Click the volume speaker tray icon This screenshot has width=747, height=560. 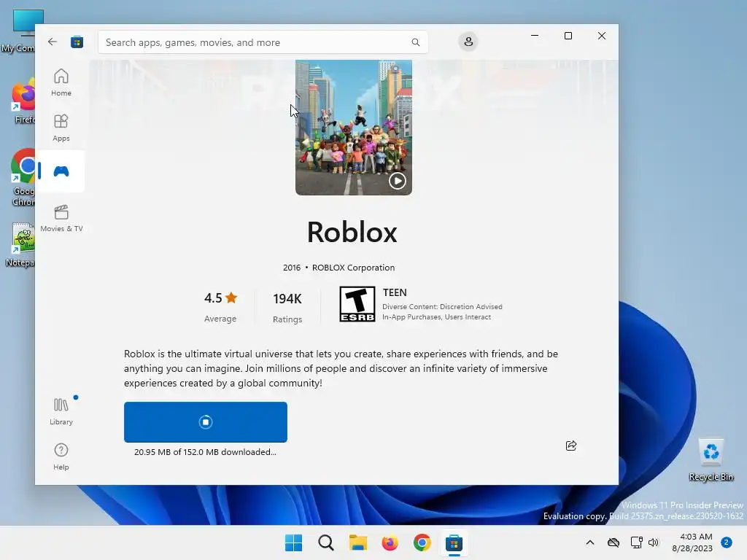pyautogui.click(x=654, y=542)
